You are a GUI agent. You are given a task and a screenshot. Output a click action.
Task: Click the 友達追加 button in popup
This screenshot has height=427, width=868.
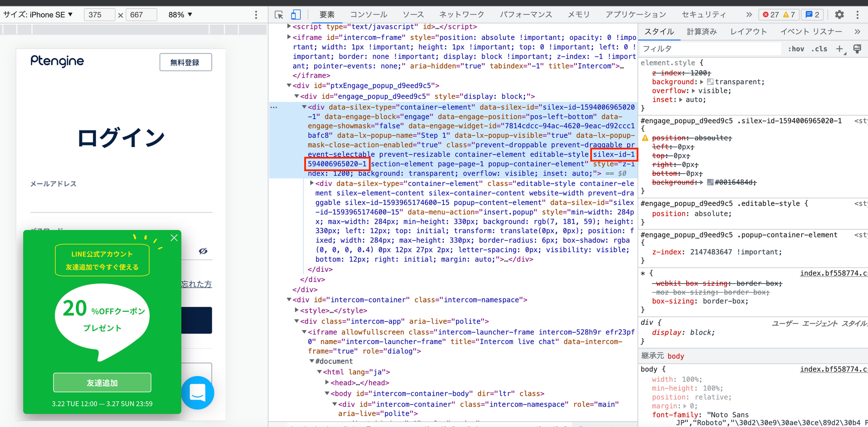tap(102, 383)
